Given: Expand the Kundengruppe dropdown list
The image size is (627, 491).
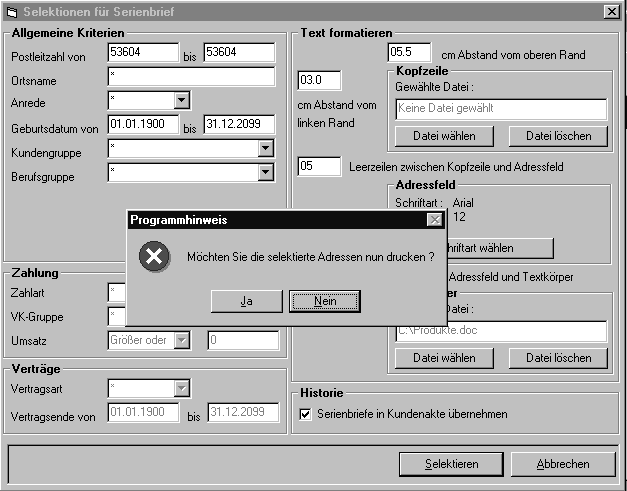Looking at the screenshot, I should 265,148.
